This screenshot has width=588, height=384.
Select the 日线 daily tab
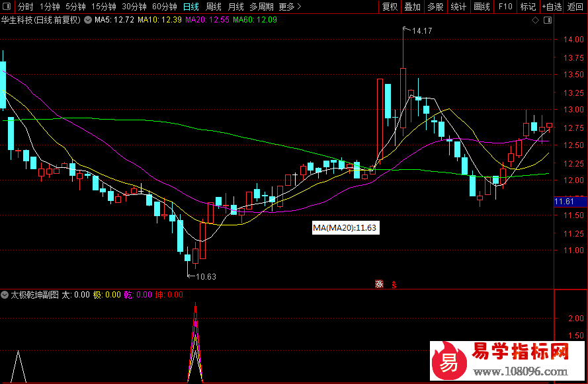(x=191, y=7)
